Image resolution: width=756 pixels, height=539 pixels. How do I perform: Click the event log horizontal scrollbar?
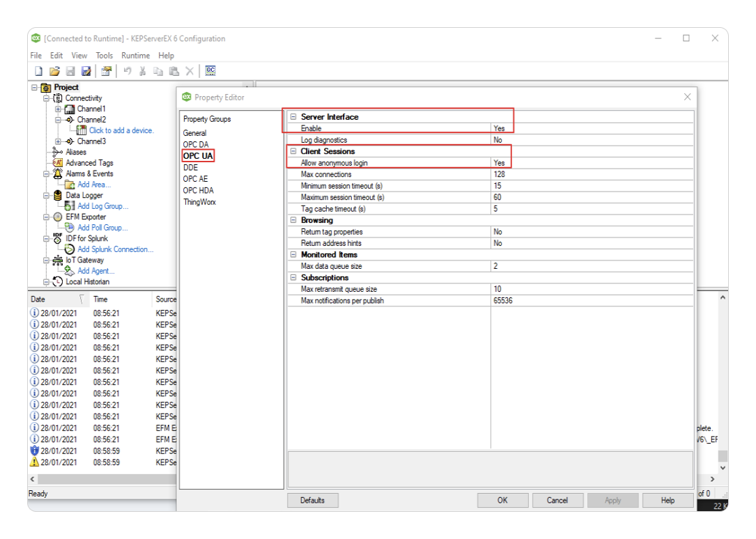106,479
